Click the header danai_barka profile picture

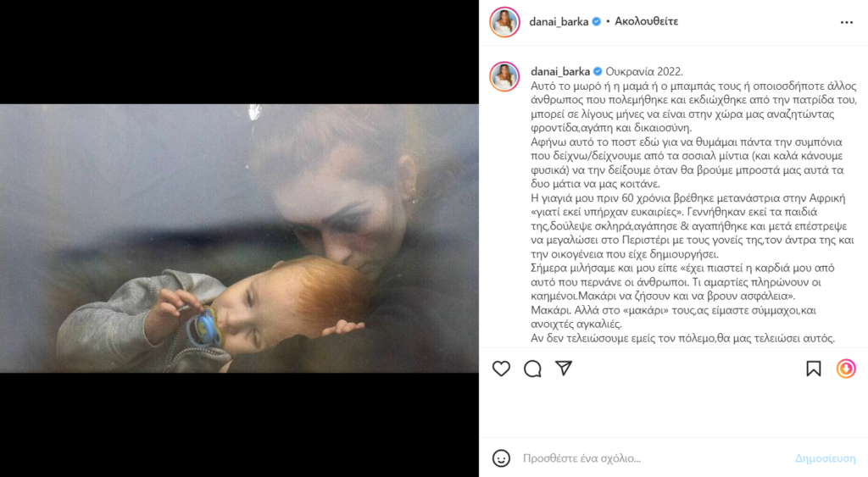pos(504,22)
